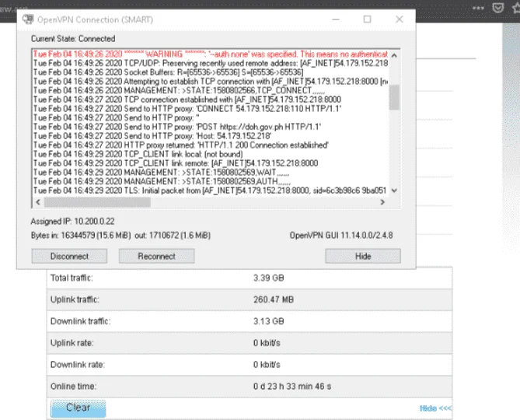Click the Uplink rate label
This screenshot has width=520, height=420.
click(x=72, y=343)
